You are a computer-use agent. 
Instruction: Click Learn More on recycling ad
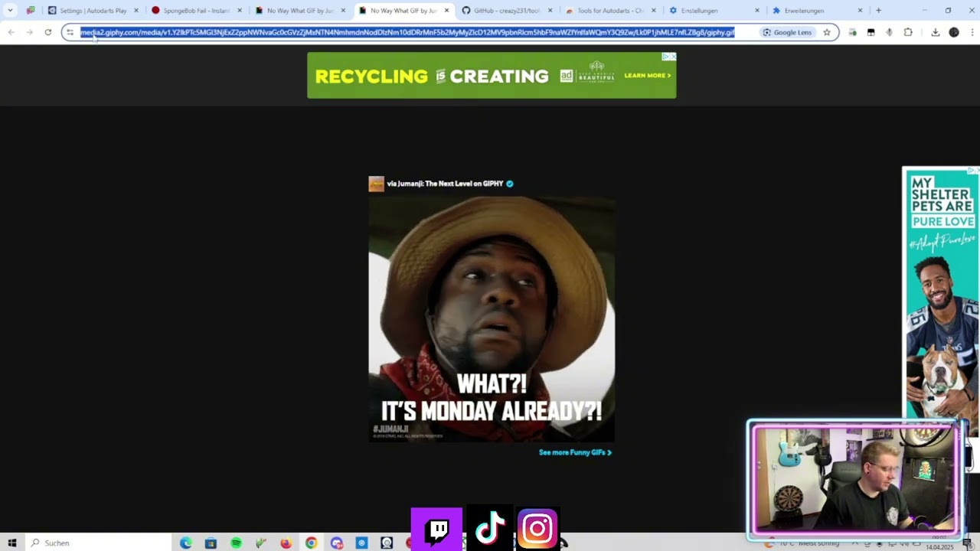[647, 75]
